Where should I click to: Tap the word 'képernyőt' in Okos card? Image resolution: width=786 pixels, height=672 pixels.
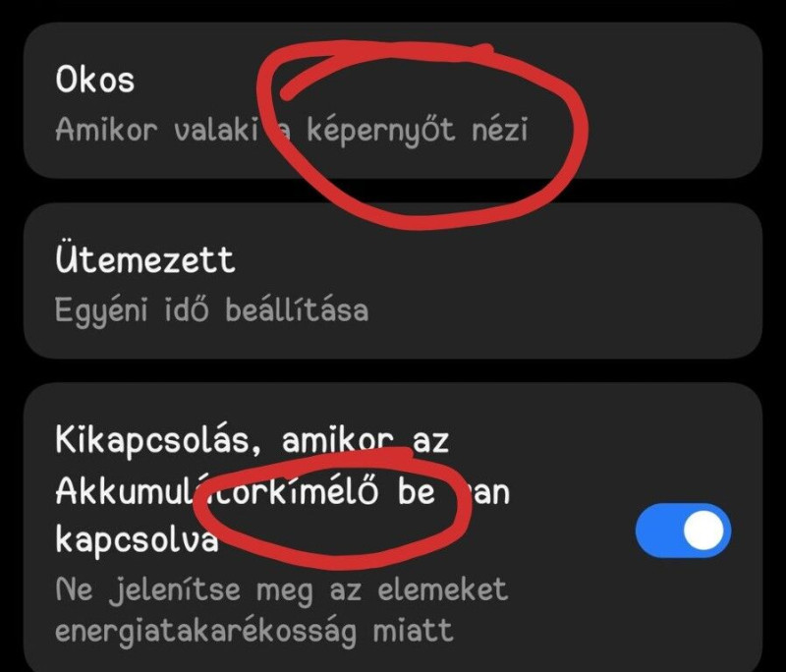(x=380, y=131)
